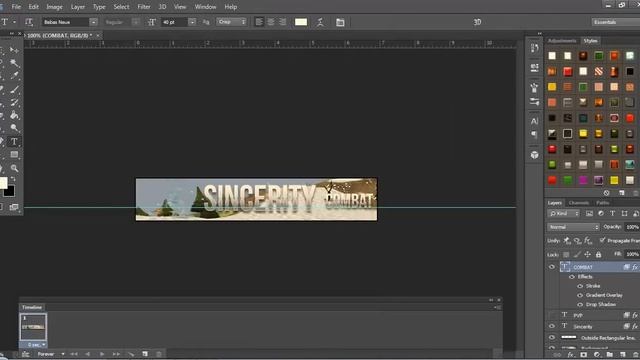Screen dimensions: 640x360
Task: Click the tween frames icon in Timeline
Action: 131,354
